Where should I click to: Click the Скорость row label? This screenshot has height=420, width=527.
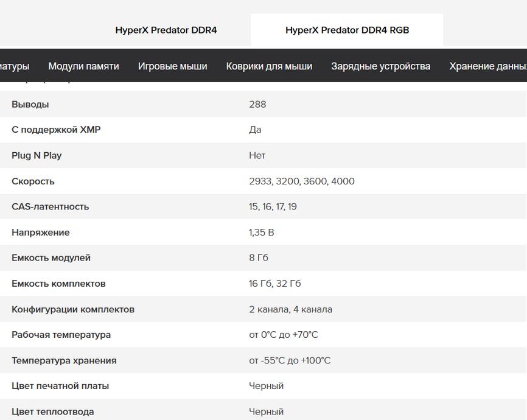tap(33, 181)
